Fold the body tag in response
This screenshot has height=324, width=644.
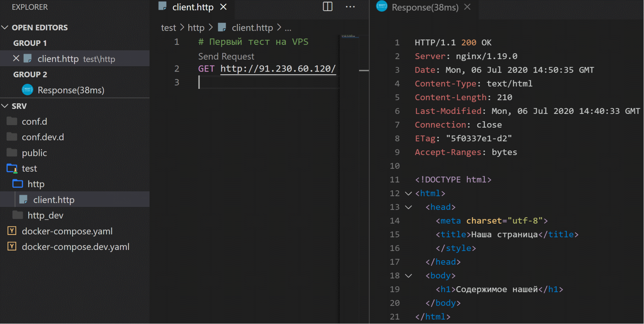[408, 276]
